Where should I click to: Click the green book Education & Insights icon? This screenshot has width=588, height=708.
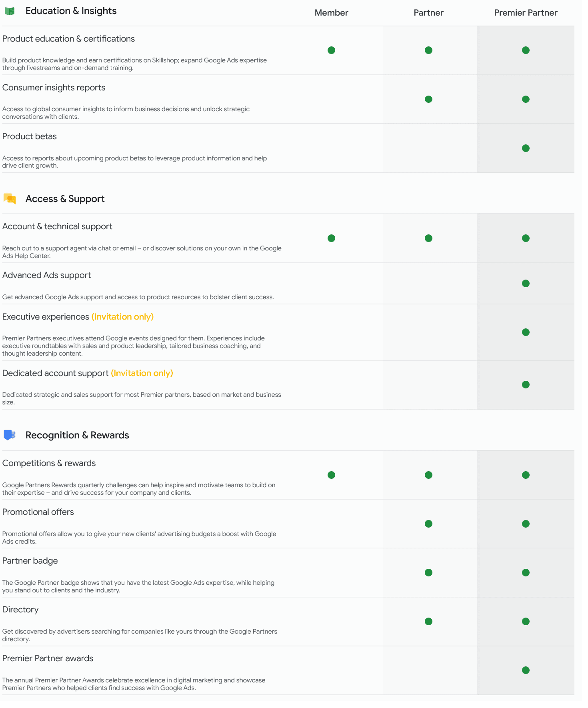(x=10, y=11)
